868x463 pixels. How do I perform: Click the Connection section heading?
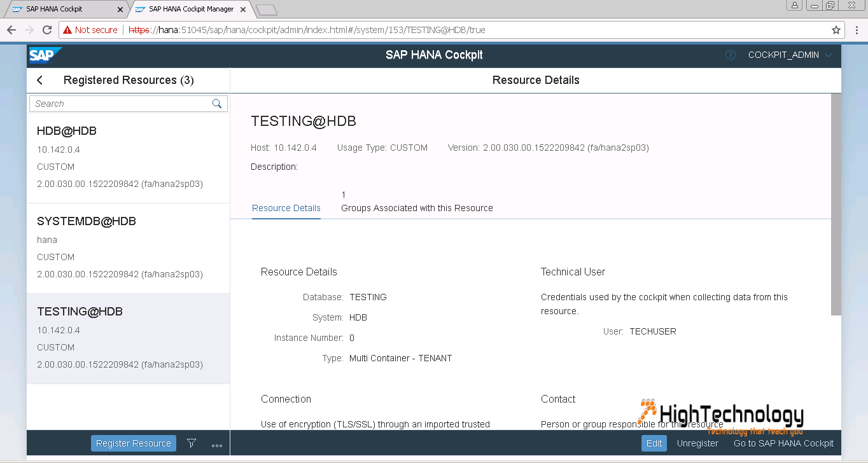[x=286, y=399]
